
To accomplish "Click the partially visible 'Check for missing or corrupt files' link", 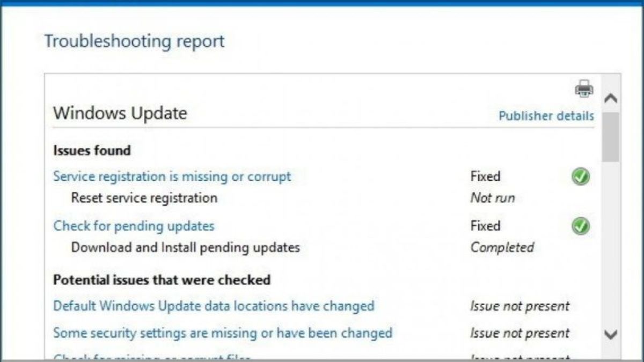I will [152, 357].
